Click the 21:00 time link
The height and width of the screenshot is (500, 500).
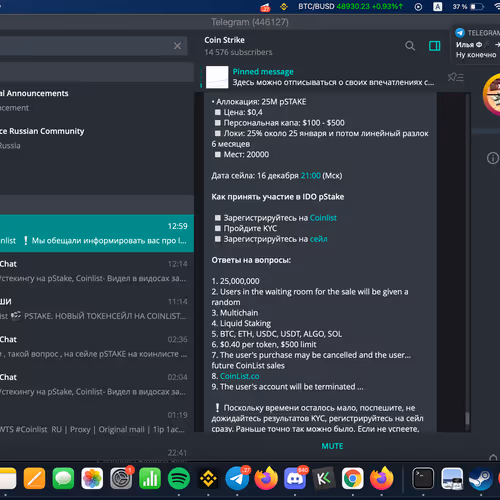tap(310, 176)
